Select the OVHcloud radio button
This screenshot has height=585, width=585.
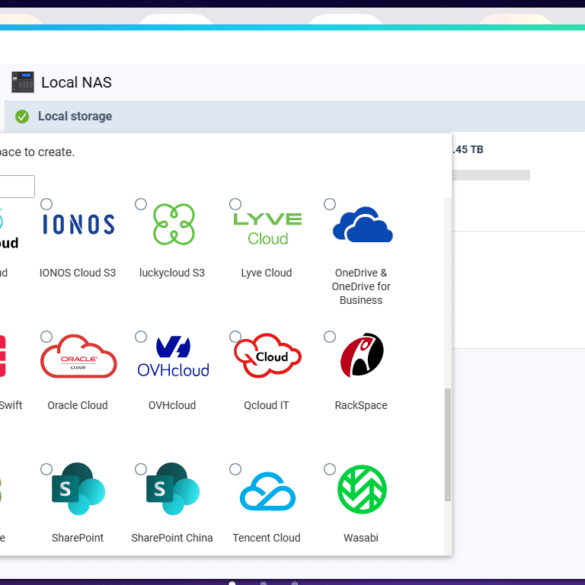pyautogui.click(x=141, y=337)
